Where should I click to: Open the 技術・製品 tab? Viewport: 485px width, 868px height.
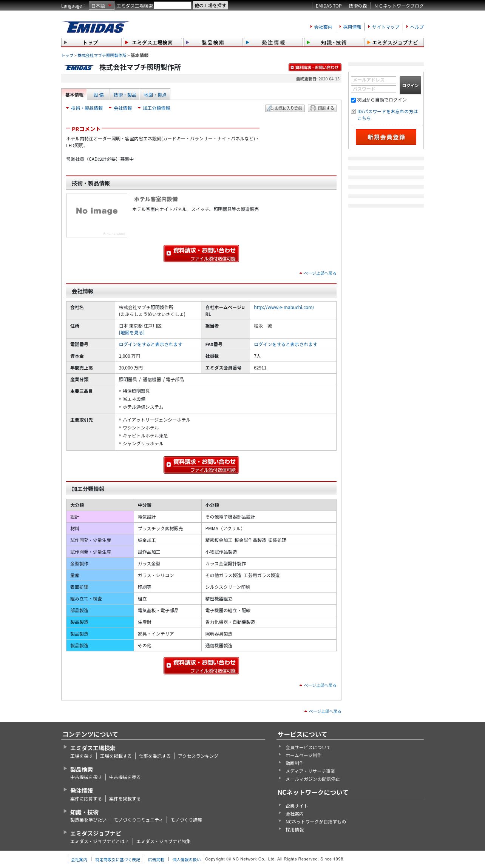pos(125,95)
